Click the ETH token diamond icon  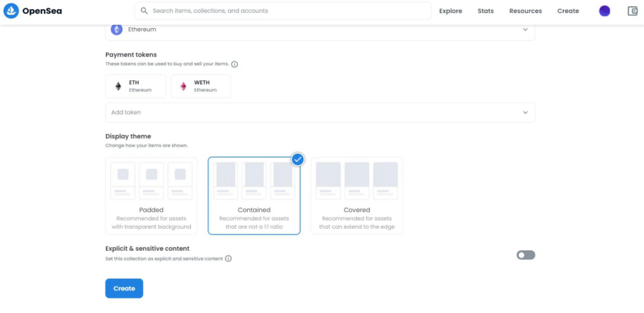pyautogui.click(x=118, y=86)
